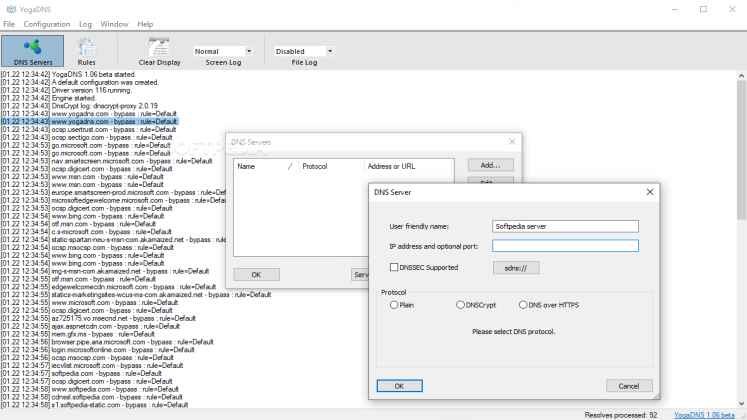Screen dimensions: 747x420
Task: Open the Help menu
Action: click(x=146, y=23)
